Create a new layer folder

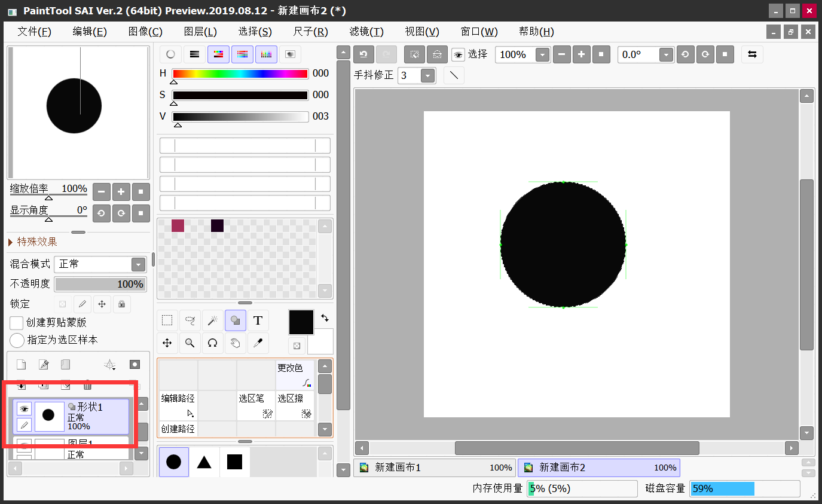[x=65, y=364]
